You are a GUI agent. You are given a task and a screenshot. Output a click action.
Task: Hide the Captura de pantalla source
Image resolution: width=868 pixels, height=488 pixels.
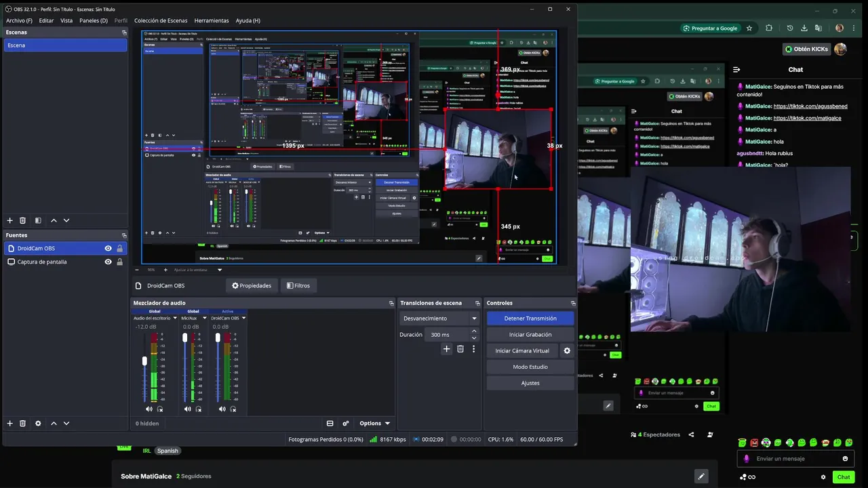pyautogui.click(x=108, y=262)
